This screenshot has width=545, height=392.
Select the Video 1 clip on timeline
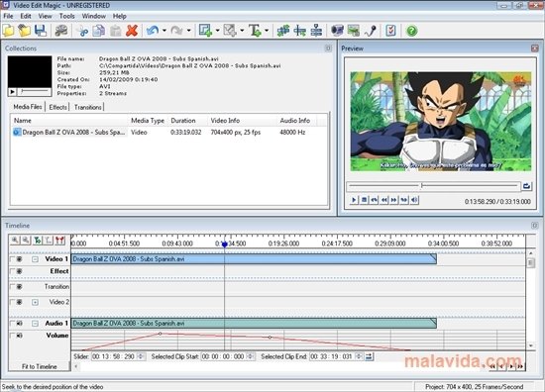(x=254, y=259)
